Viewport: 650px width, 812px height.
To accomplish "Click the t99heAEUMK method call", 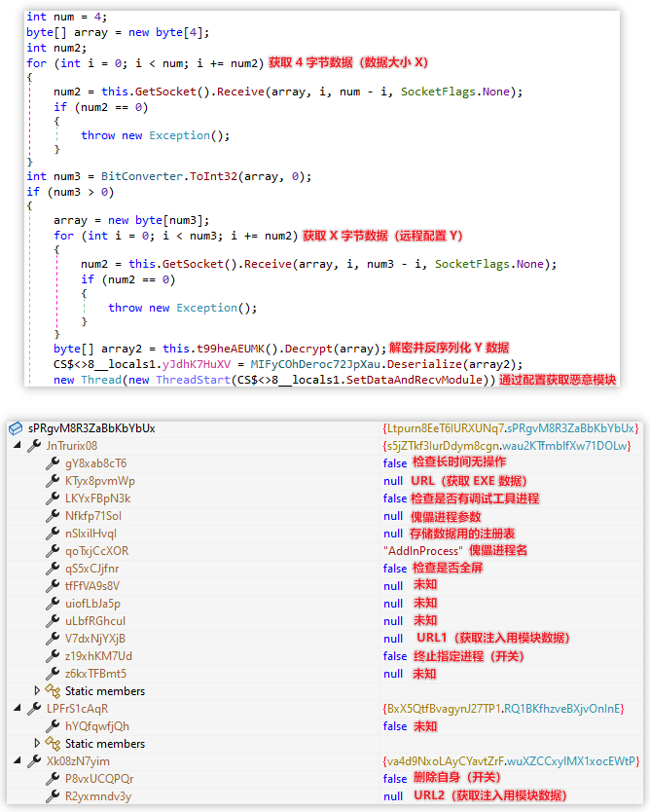I will 231,348.
